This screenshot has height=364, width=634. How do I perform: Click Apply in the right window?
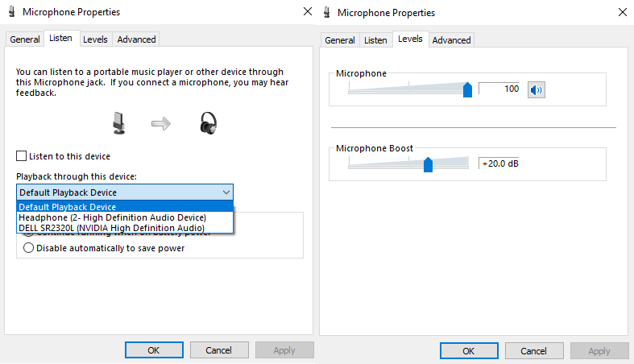click(599, 350)
